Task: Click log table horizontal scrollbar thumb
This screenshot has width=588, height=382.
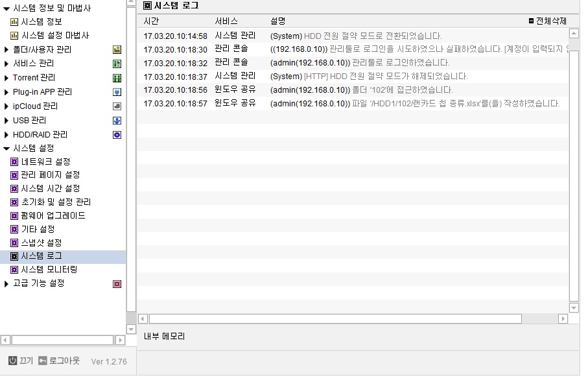Action: (335, 318)
